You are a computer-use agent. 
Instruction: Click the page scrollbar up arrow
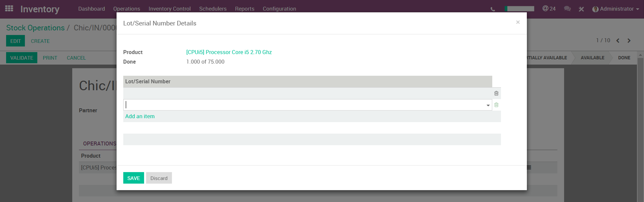point(640,55)
